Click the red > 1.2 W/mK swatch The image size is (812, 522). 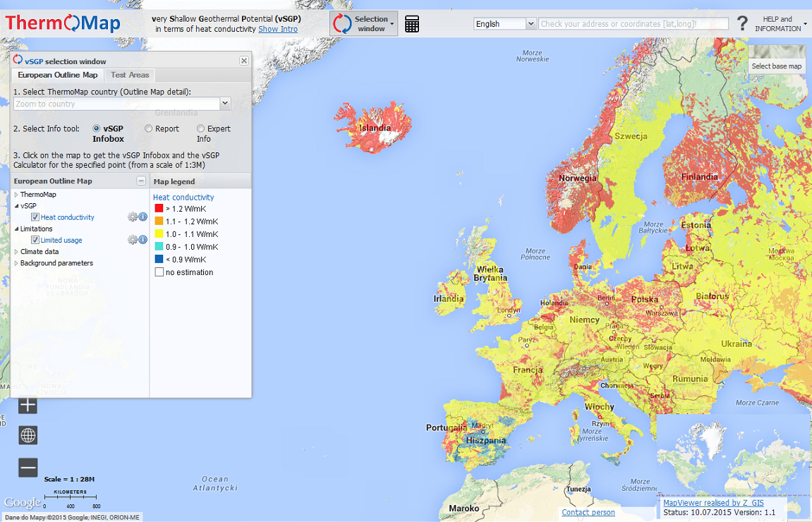[x=159, y=208]
